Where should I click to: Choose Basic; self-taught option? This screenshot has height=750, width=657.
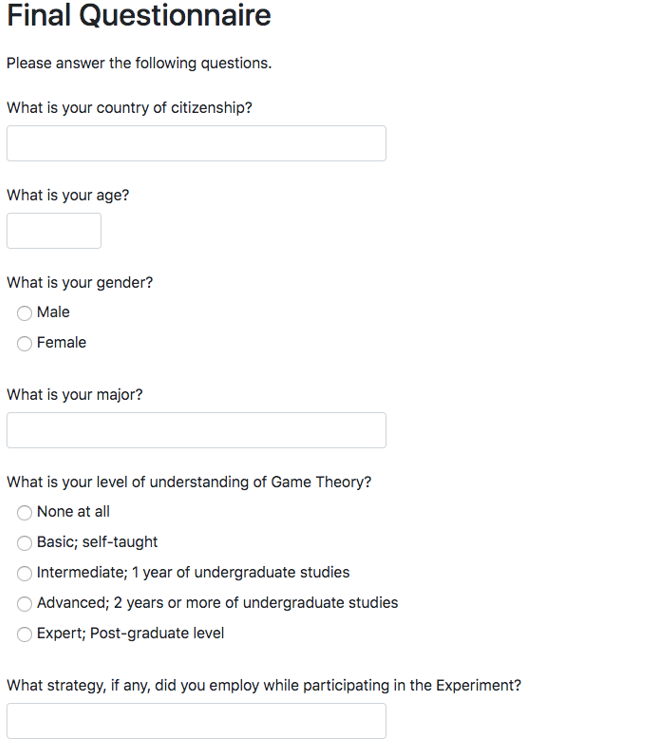pos(24,543)
